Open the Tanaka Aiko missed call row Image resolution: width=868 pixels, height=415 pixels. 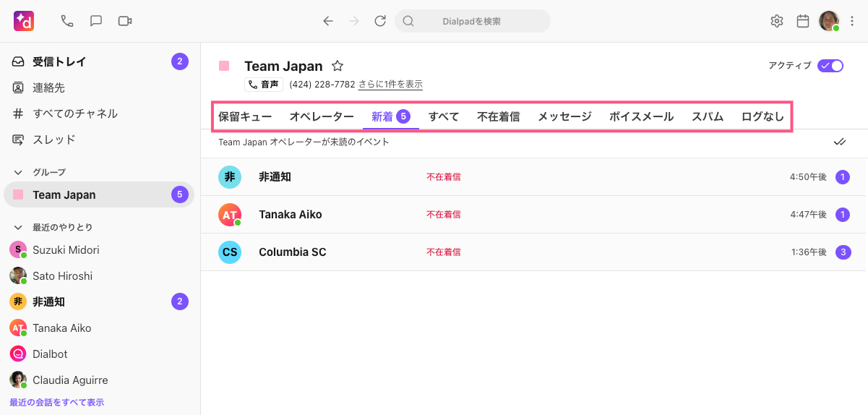(x=535, y=215)
